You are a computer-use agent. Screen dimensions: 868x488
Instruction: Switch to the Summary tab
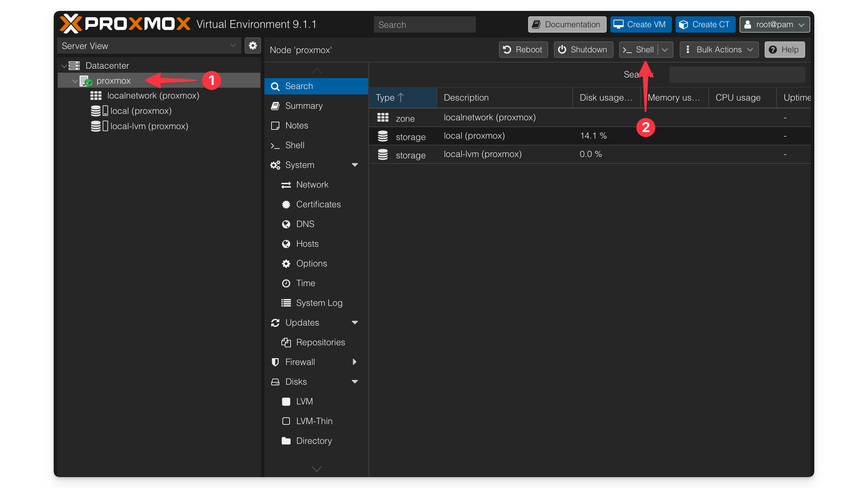(304, 106)
